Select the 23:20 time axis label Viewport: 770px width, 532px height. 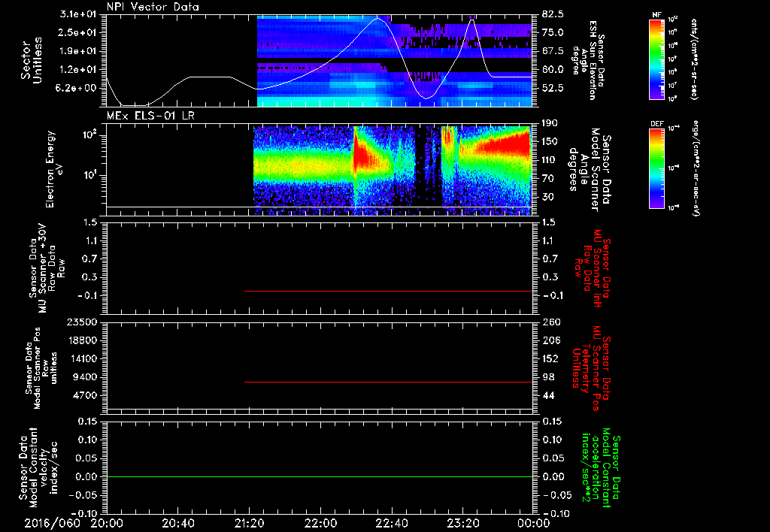[462, 523]
